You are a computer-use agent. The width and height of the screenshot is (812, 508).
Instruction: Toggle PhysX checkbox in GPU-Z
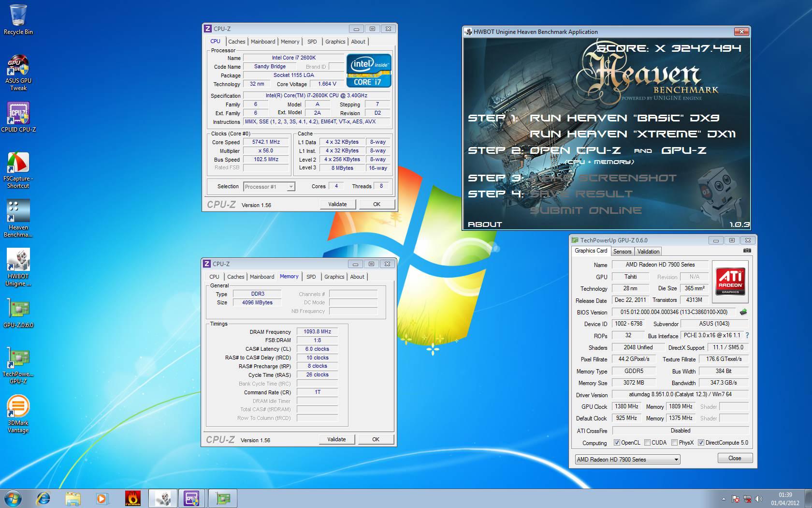point(674,443)
